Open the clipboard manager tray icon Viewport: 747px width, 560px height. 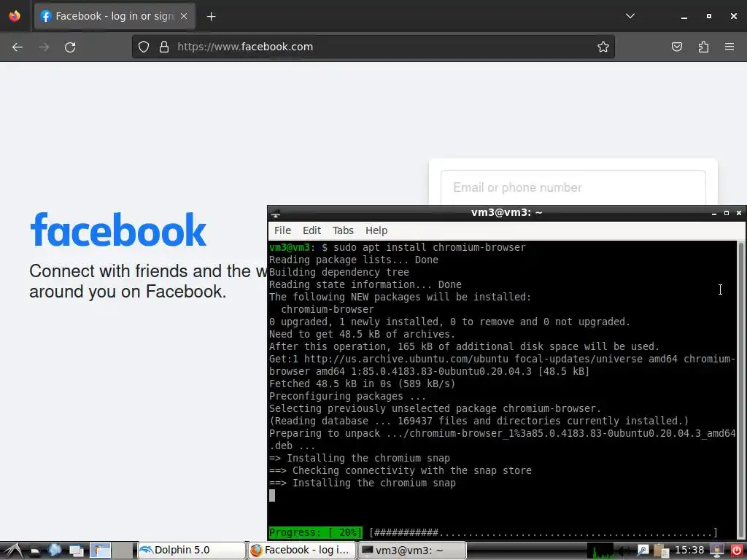(x=661, y=551)
